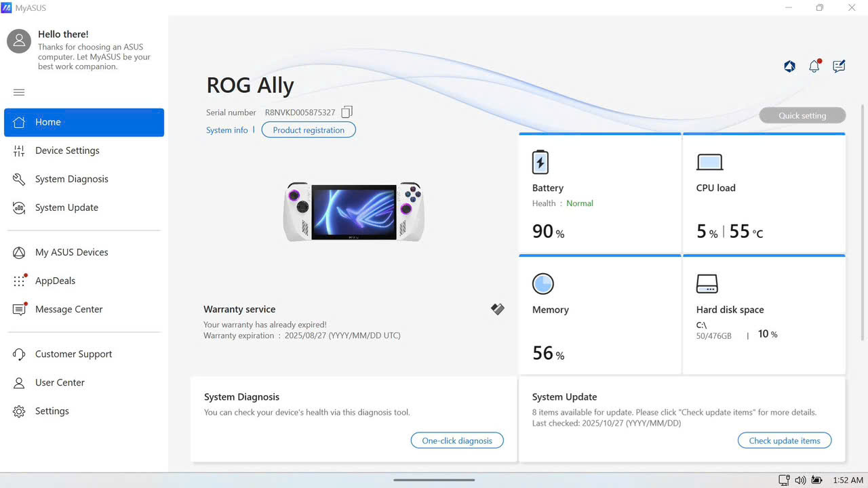Open the System info link
The width and height of the screenshot is (868, 488).
[x=227, y=130]
